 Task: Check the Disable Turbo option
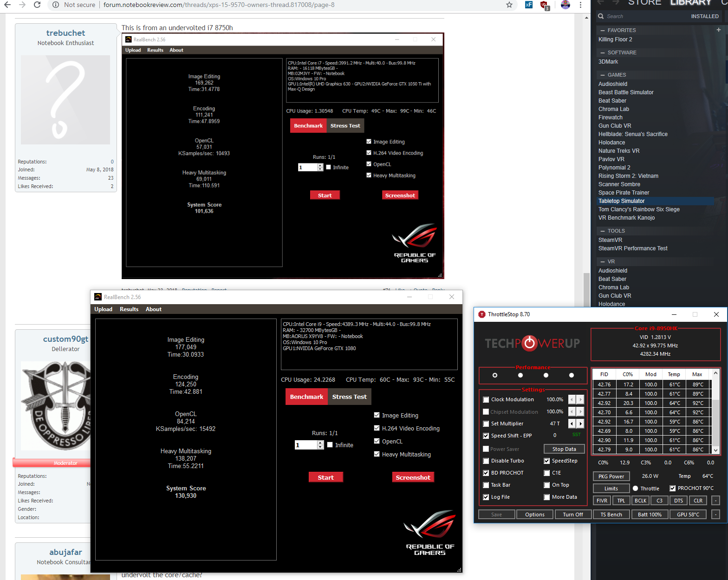(486, 461)
